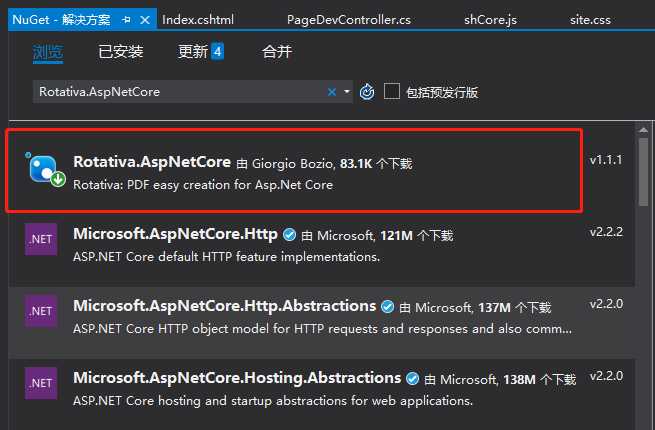655x430 pixels.
Task: Click the Rotativa.AspNetCore package icon
Action: pos(45,169)
